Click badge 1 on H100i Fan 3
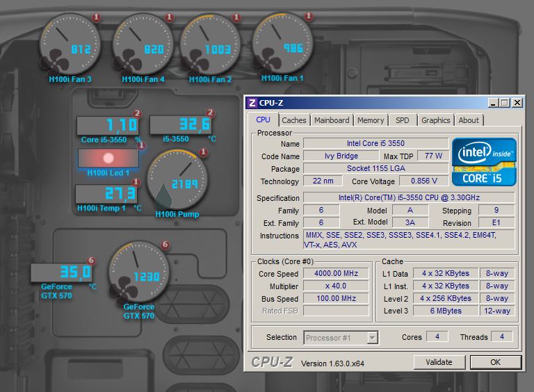 97,17
